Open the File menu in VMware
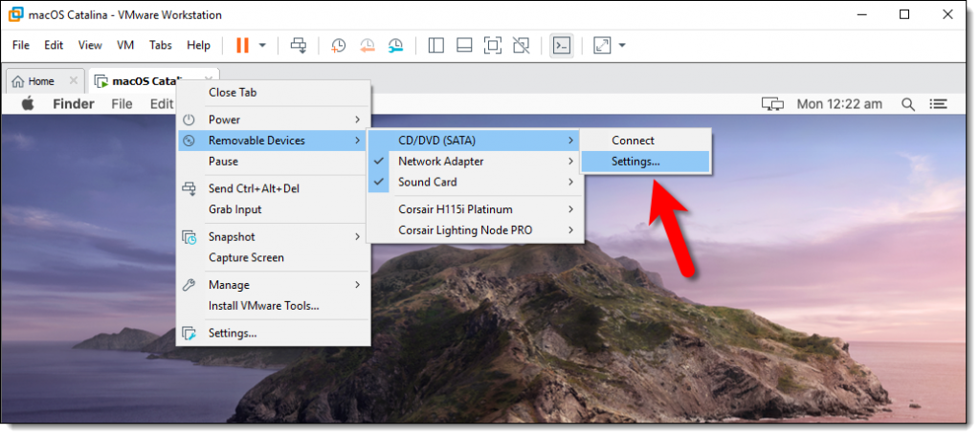This screenshot has width=980, height=437. click(x=21, y=45)
